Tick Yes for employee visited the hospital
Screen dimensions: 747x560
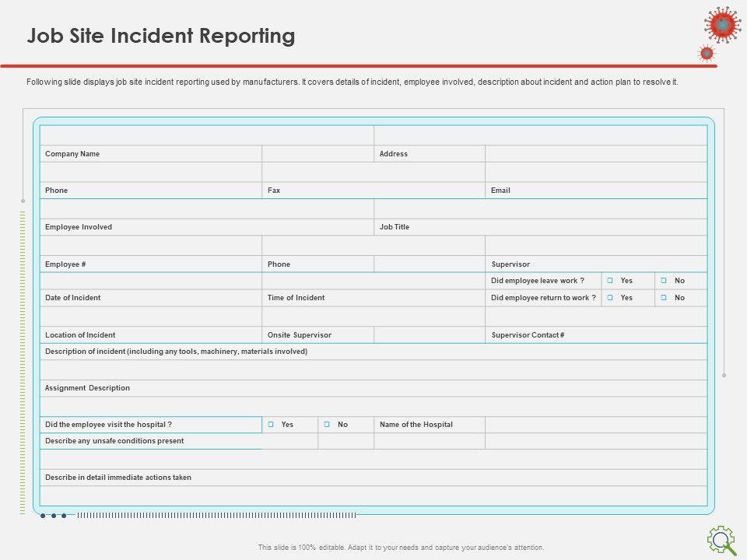click(x=271, y=425)
